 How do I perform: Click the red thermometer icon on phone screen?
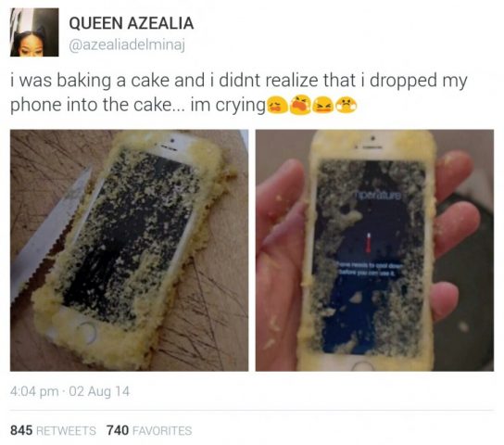pyautogui.click(x=369, y=243)
